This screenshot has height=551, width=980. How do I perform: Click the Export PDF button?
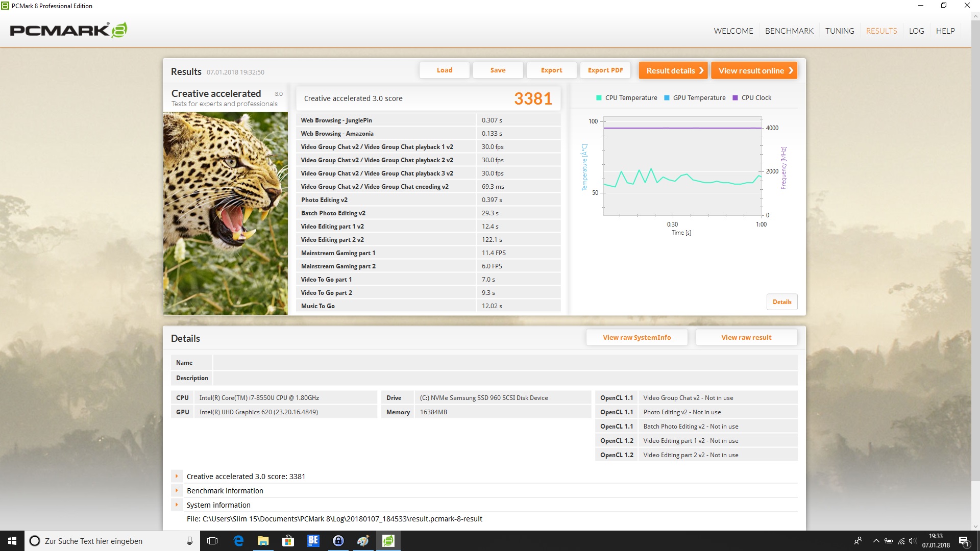click(x=605, y=70)
